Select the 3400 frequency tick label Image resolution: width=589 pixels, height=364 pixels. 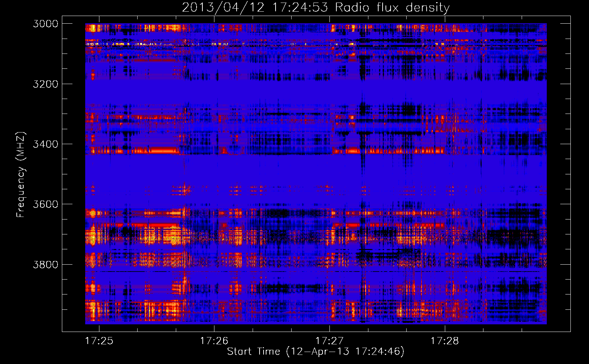46,144
